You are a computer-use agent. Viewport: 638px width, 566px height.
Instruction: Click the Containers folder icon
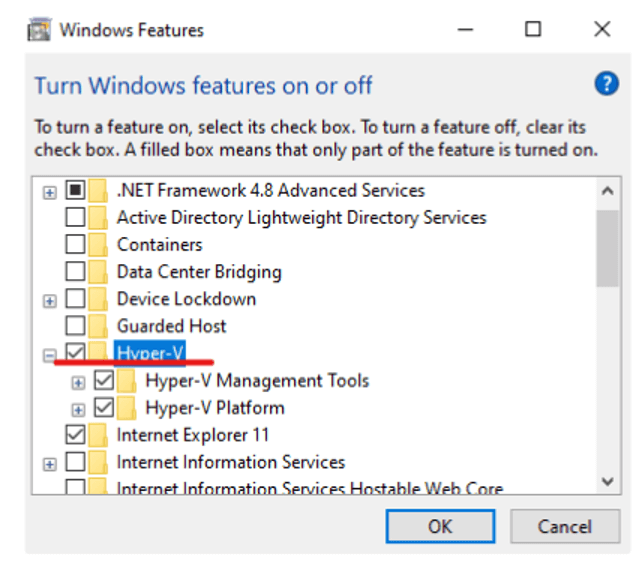tap(98, 245)
